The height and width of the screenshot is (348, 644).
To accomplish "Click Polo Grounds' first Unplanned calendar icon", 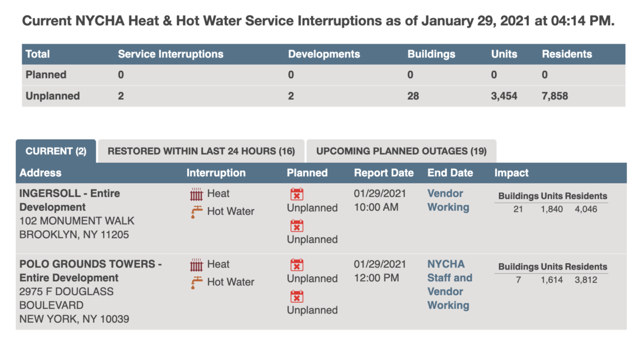I will tap(297, 265).
